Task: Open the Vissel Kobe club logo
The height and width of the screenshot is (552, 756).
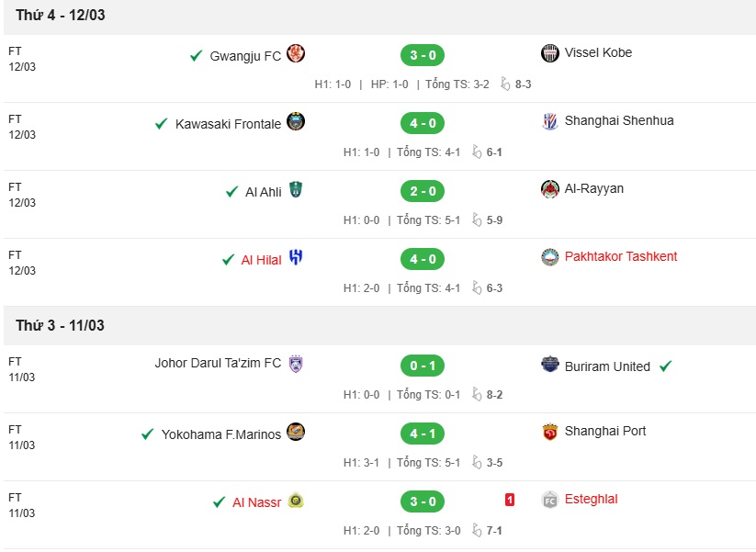Action: 549,53
